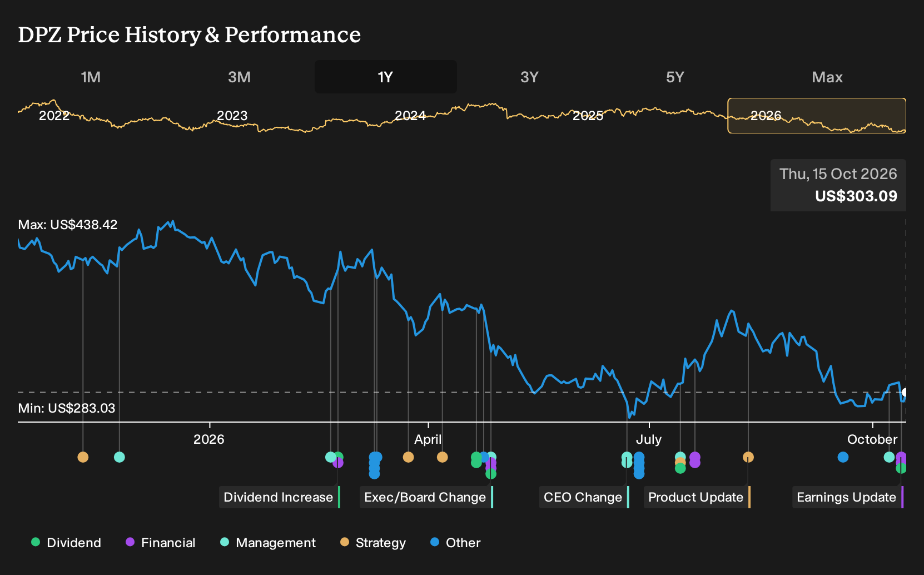Toggle the Other events legend filter

pos(455,543)
